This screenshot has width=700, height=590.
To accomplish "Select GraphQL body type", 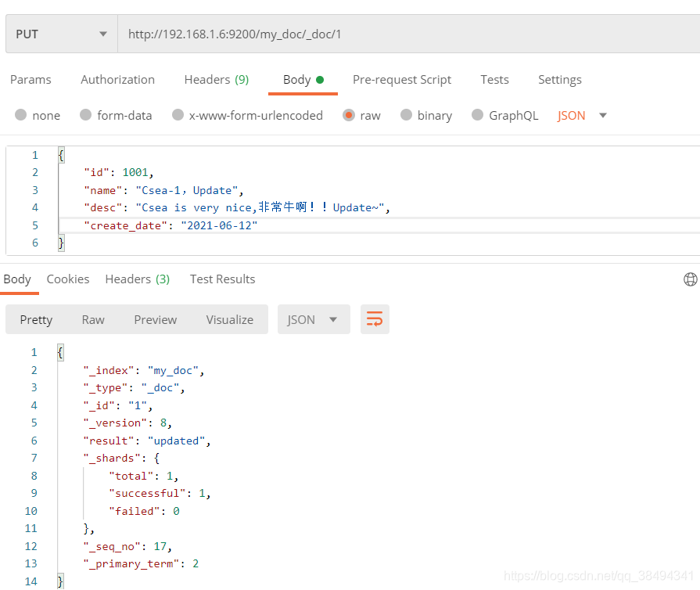I will click(478, 115).
